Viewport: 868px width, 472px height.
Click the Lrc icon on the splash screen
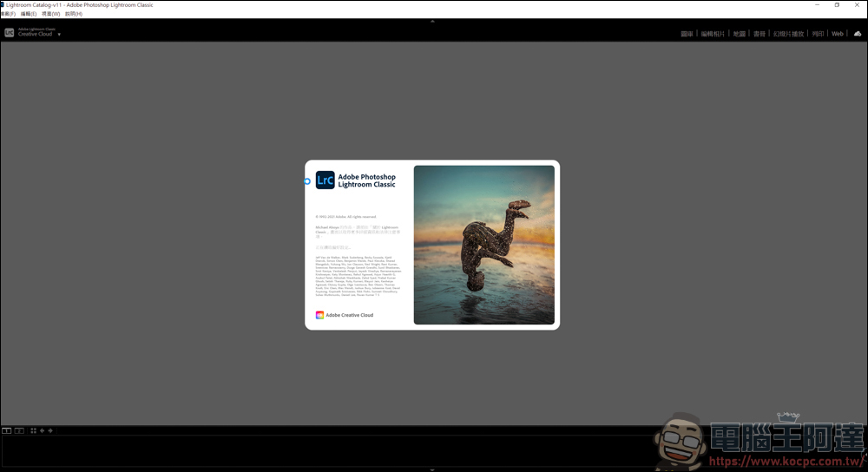[x=325, y=180]
